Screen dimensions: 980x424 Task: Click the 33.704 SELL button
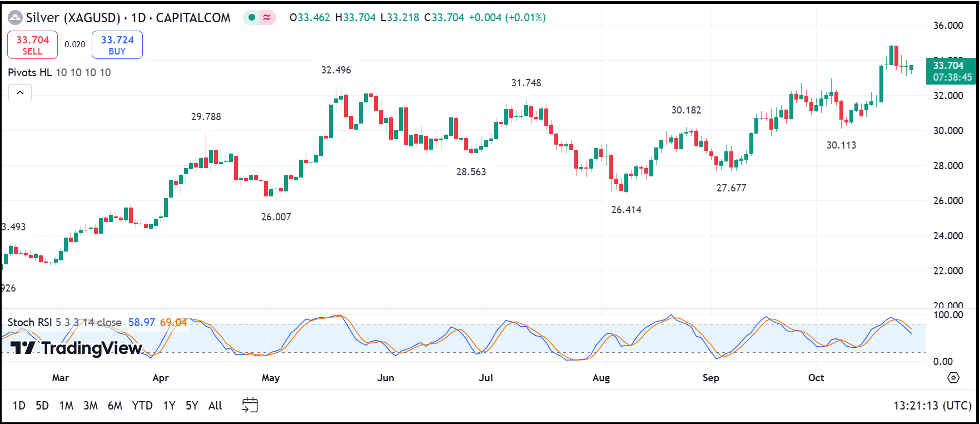[x=32, y=45]
